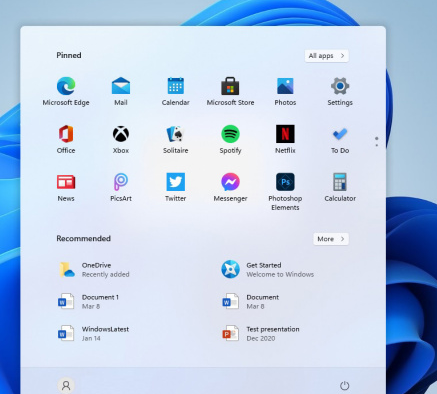The width and height of the screenshot is (437, 394).
Task: Show All apps list
Action: (327, 56)
